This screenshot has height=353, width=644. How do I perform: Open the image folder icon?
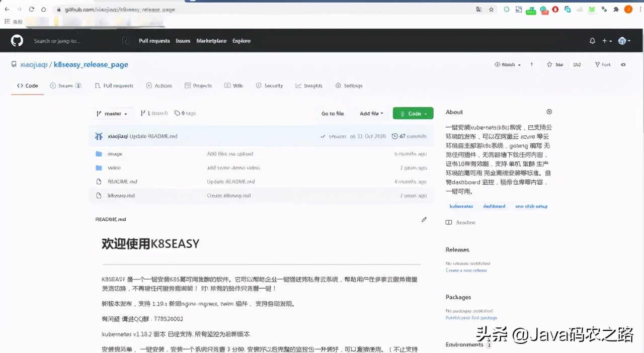[x=99, y=154]
